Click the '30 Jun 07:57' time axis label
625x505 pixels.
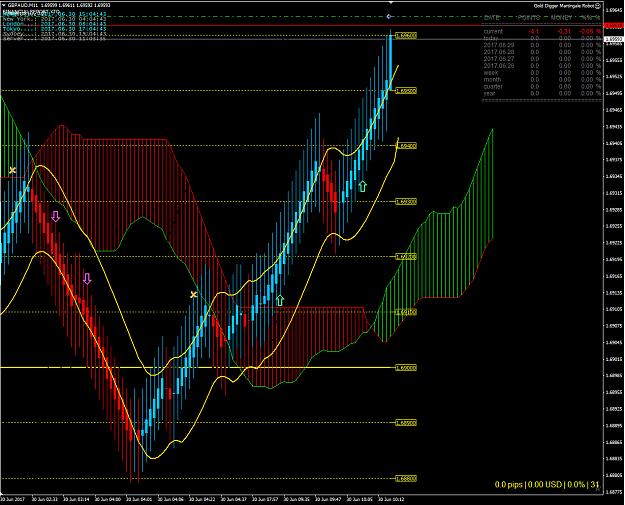[265, 499]
